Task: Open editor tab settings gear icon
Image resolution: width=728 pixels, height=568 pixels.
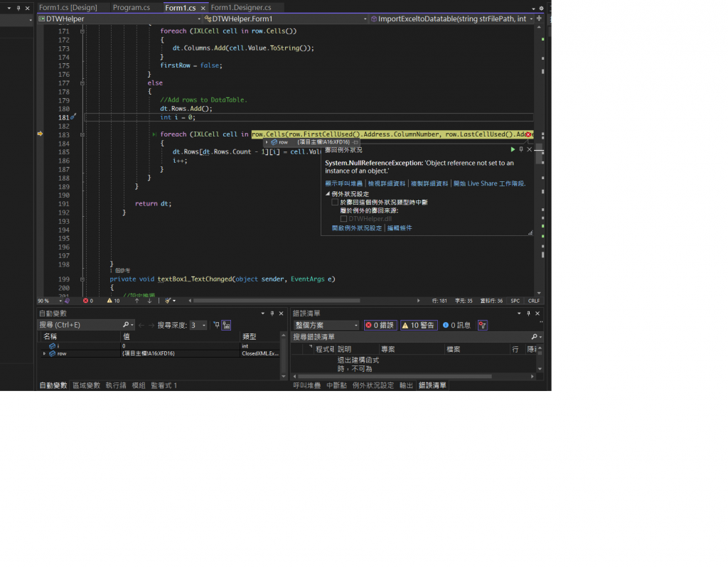Action: (x=541, y=8)
